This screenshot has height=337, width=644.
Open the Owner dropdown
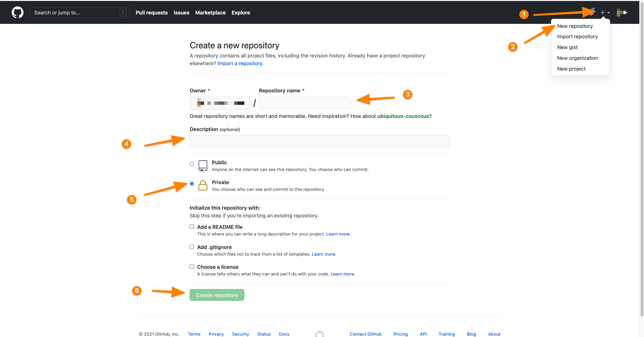point(220,103)
